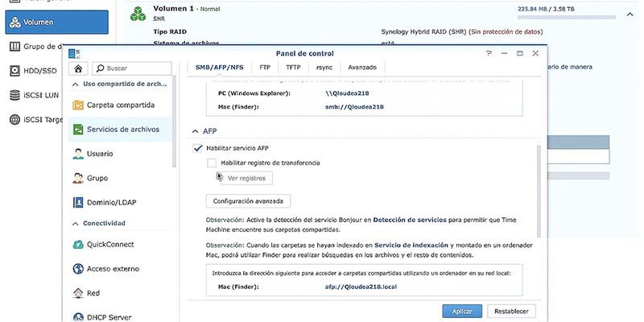Open Grupo settings
Screen dimensions: 644x322
tap(120, 178)
